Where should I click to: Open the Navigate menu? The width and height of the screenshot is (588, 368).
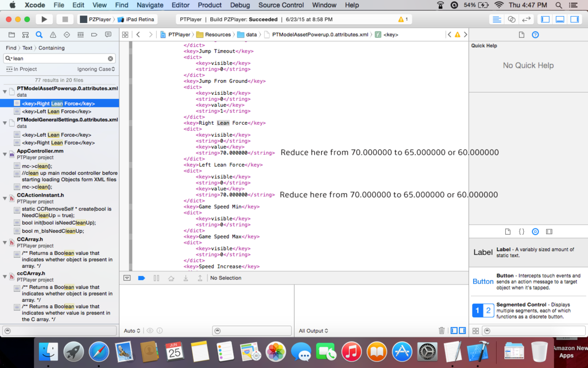click(150, 5)
